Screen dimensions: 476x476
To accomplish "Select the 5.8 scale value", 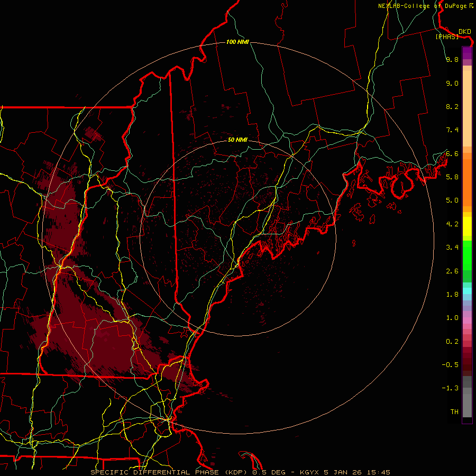I will [x=452, y=177].
